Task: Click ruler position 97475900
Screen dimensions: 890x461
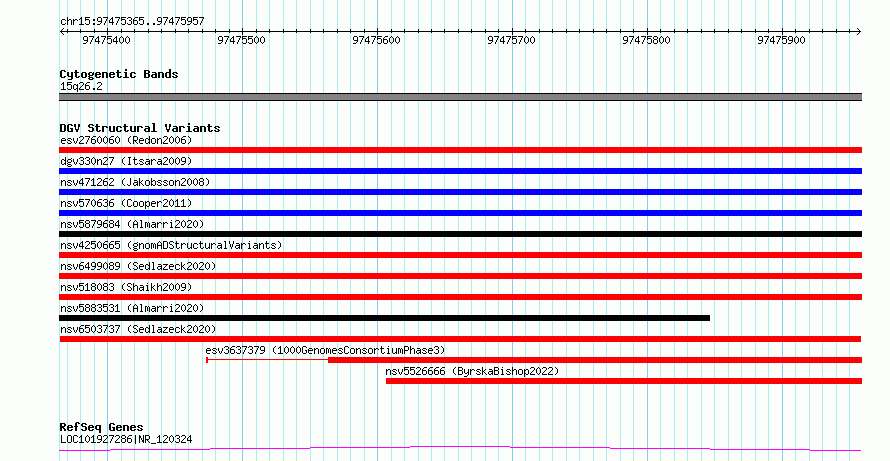Action: (x=782, y=40)
